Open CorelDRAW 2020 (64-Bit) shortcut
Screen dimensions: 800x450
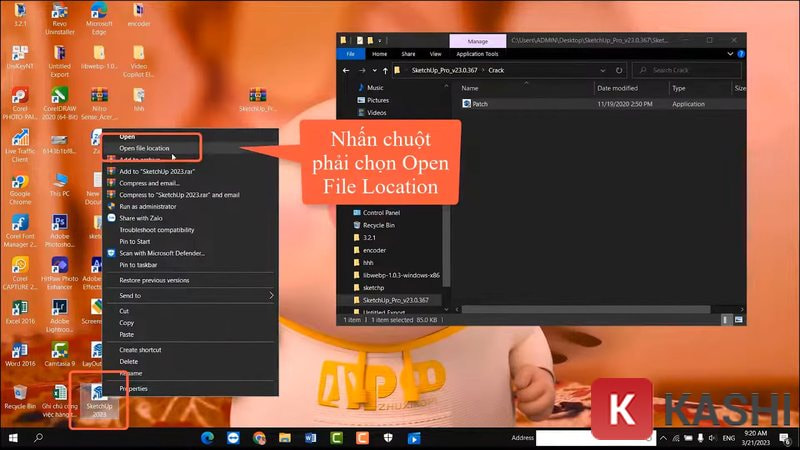(60, 104)
